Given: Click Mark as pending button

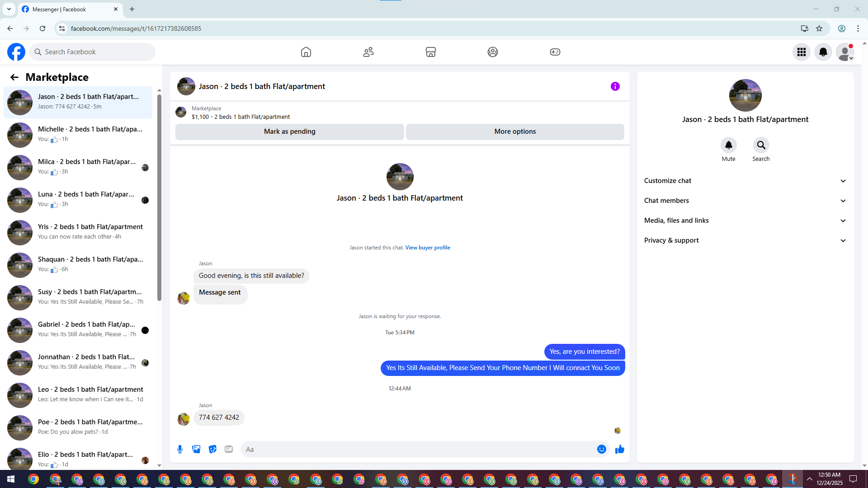Looking at the screenshot, I should [x=289, y=131].
